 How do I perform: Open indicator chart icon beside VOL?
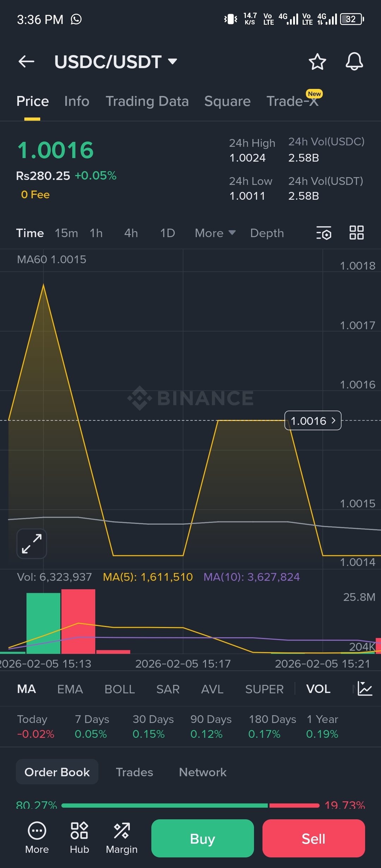pos(365,688)
